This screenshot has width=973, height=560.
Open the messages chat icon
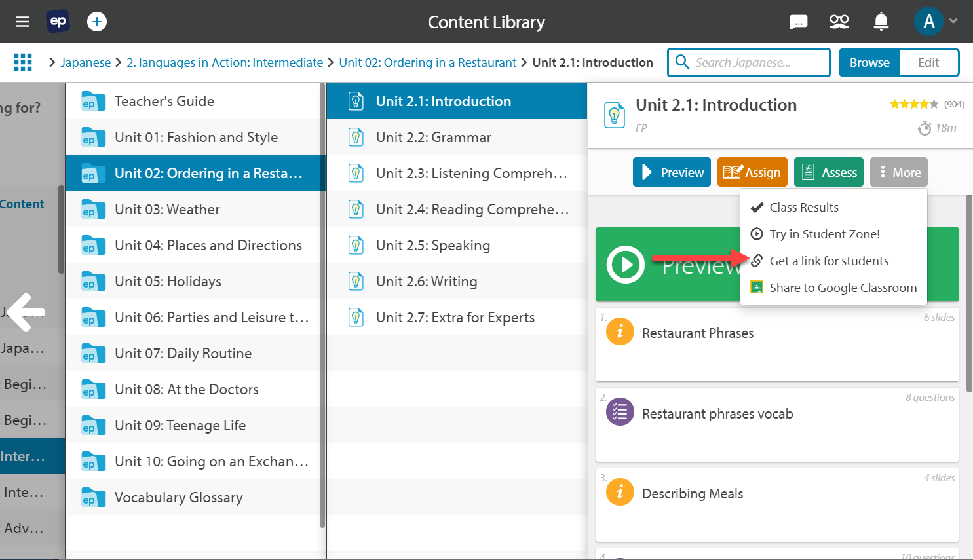[x=799, y=21]
